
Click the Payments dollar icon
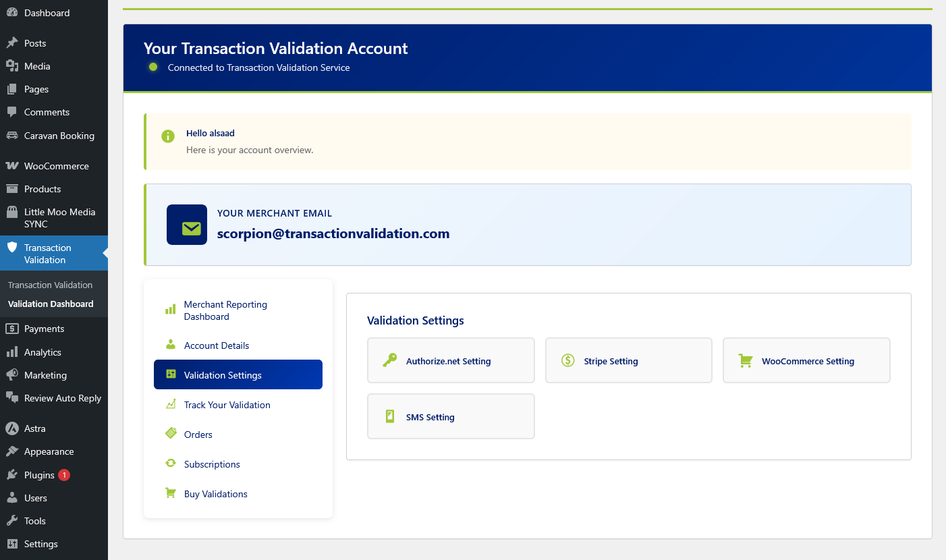(12, 329)
